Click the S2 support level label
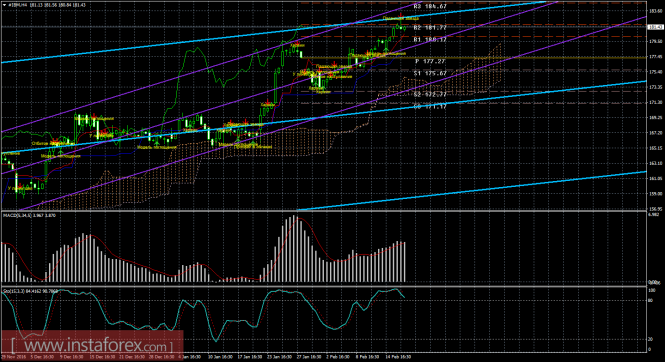This screenshot has width=665, height=362. pos(430,94)
